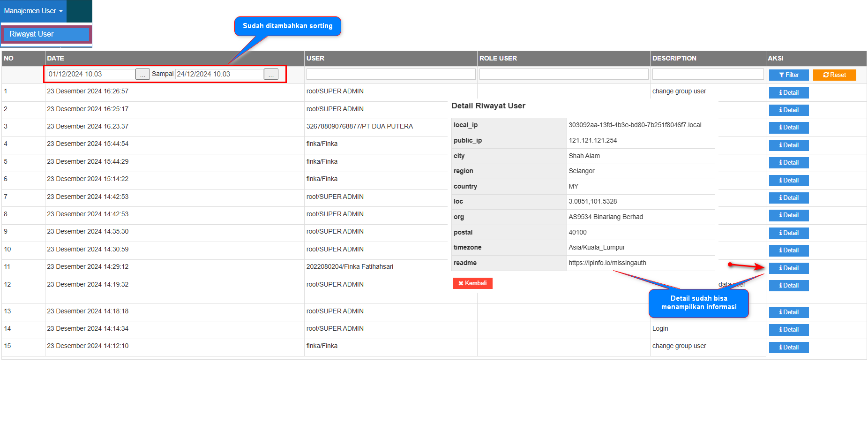Click the start date input field

[91, 74]
